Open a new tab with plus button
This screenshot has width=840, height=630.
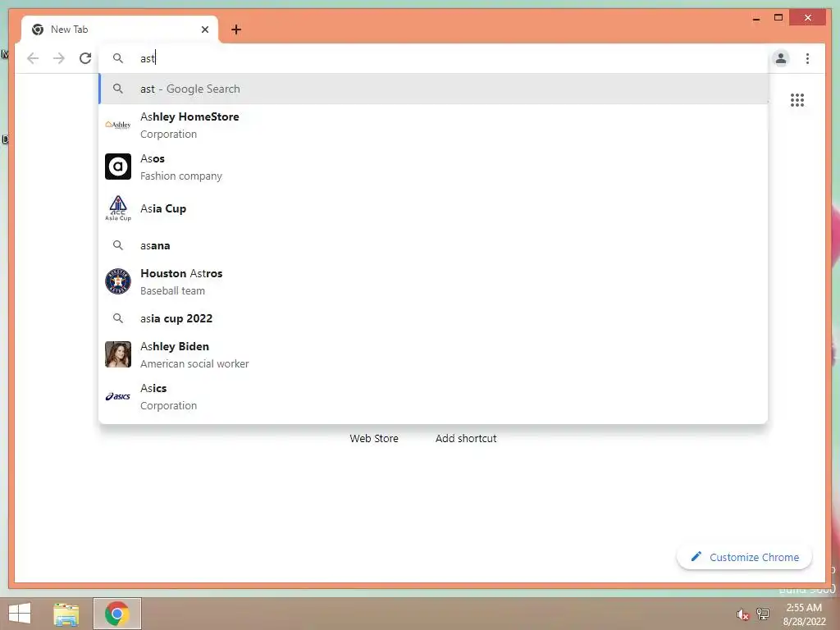236,30
